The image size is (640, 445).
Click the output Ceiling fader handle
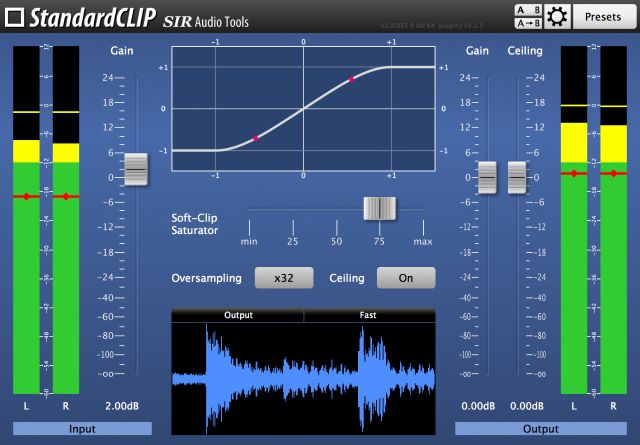coord(517,178)
